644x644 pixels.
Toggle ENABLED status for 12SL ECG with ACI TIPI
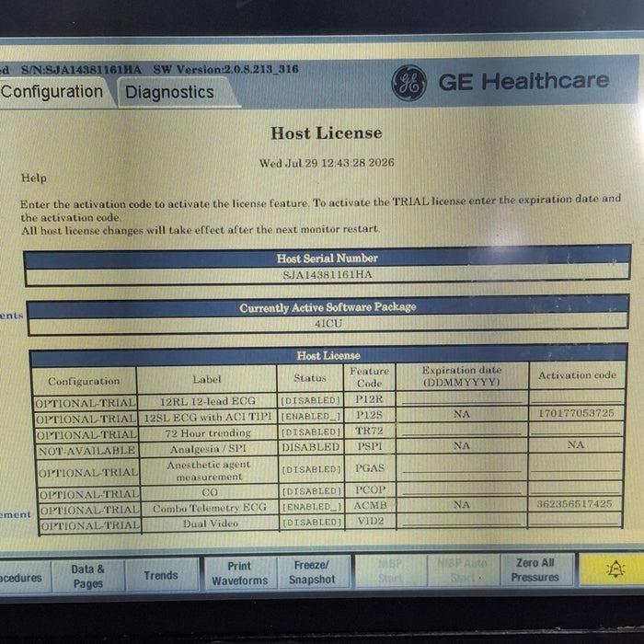[x=311, y=417]
